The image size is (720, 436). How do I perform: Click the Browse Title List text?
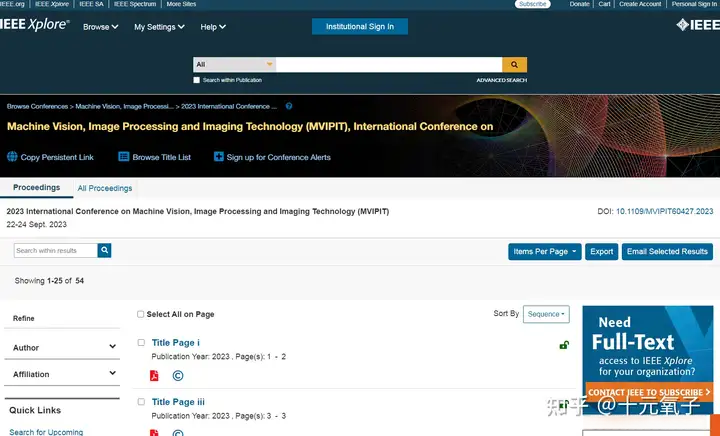(x=162, y=157)
